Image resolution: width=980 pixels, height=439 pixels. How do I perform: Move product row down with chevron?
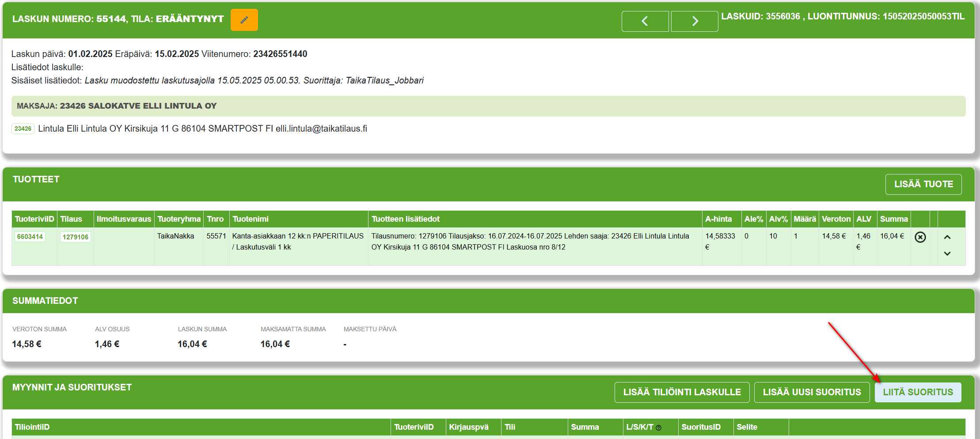click(947, 254)
